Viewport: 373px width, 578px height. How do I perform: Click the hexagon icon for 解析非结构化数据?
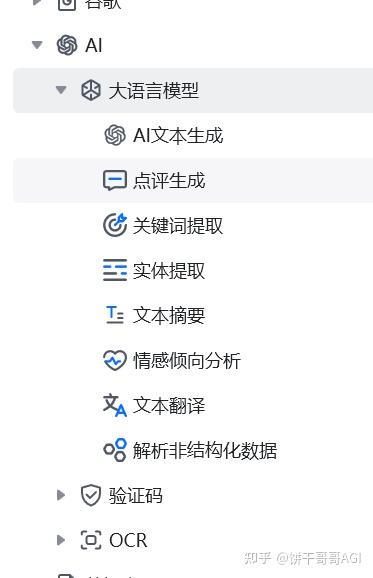[x=115, y=450]
